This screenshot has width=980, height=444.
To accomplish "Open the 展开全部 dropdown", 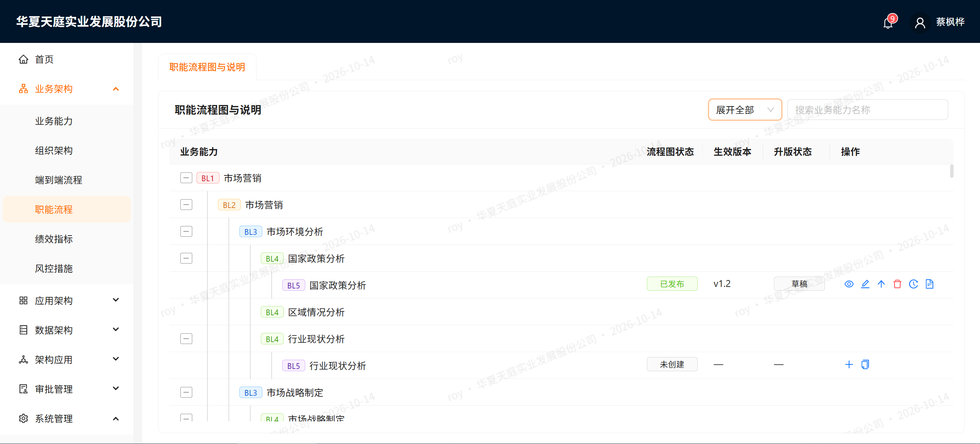I will coord(745,110).
